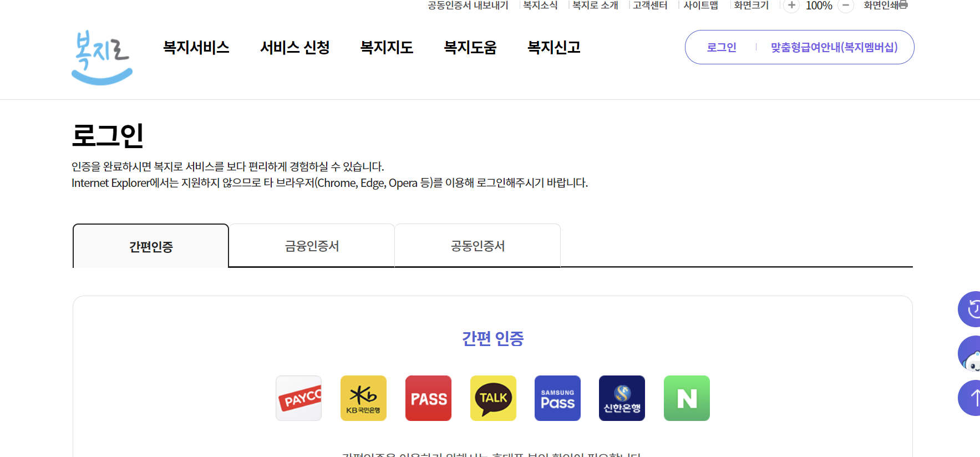Switch to 공동인증서 tab

[478, 246]
